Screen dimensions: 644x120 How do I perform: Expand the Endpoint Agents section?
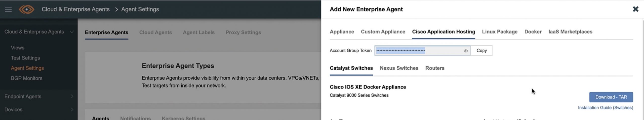pyautogui.click(x=72, y=97)
